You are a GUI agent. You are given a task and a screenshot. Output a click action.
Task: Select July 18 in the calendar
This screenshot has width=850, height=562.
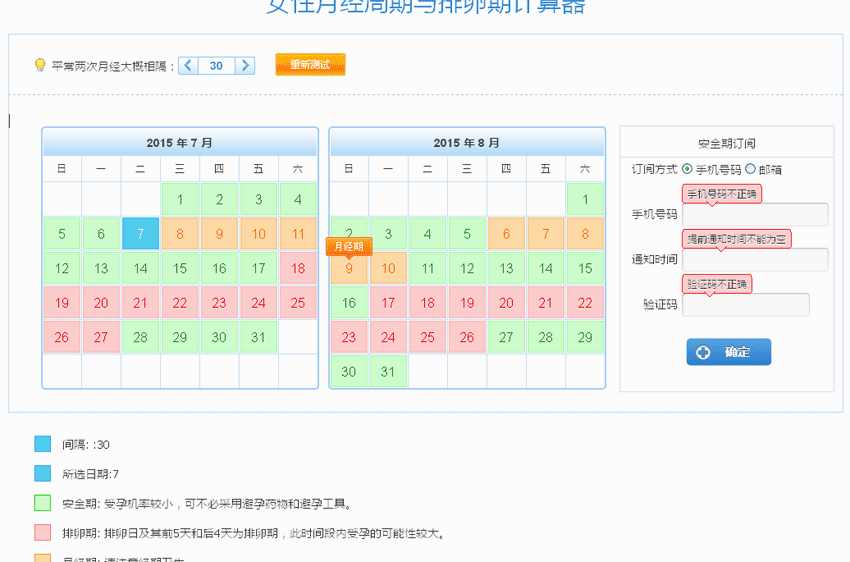pyautogui.click(x=298, y=268)
